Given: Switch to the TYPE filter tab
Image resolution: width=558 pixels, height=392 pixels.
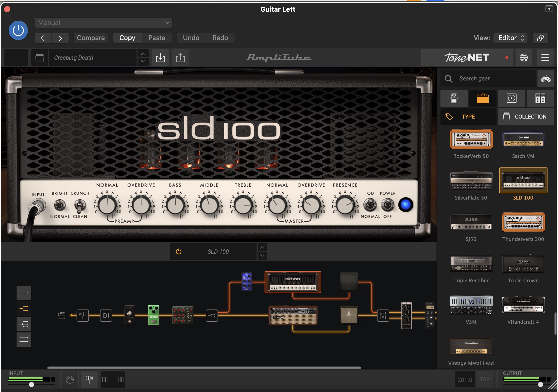Looking at the screenshot, I should tap(468, 117).
